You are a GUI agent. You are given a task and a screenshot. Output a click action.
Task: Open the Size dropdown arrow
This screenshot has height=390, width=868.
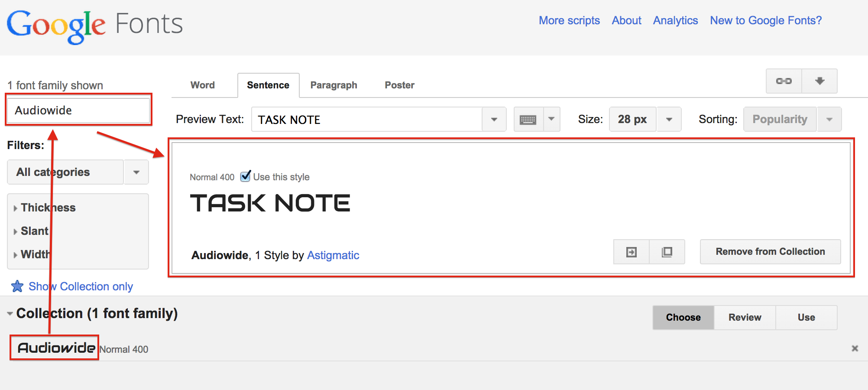point(669,120)
